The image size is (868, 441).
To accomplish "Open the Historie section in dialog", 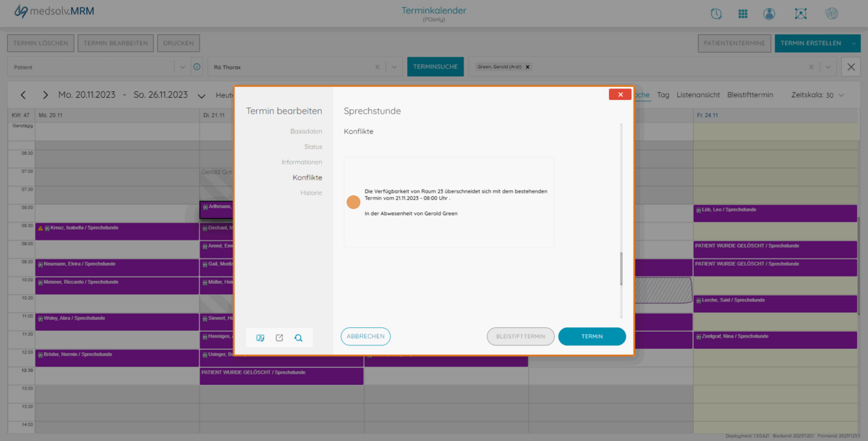I will (x=311, y=193).
